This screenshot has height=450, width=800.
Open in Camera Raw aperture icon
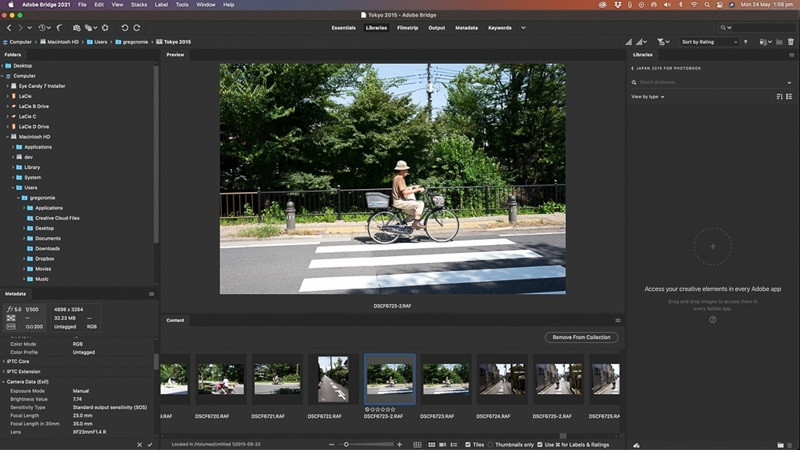click(x=105, y=28)
